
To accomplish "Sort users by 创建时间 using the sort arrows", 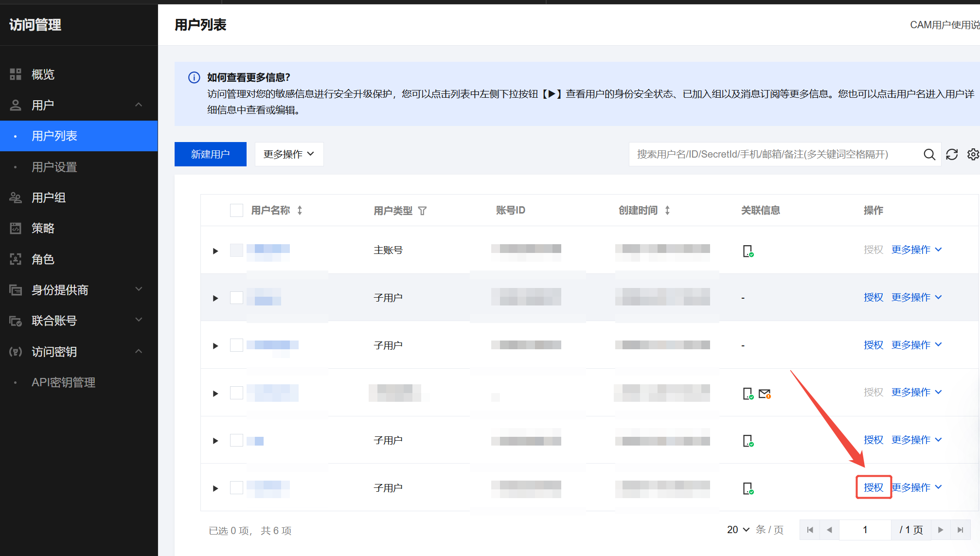I will 667,210.
